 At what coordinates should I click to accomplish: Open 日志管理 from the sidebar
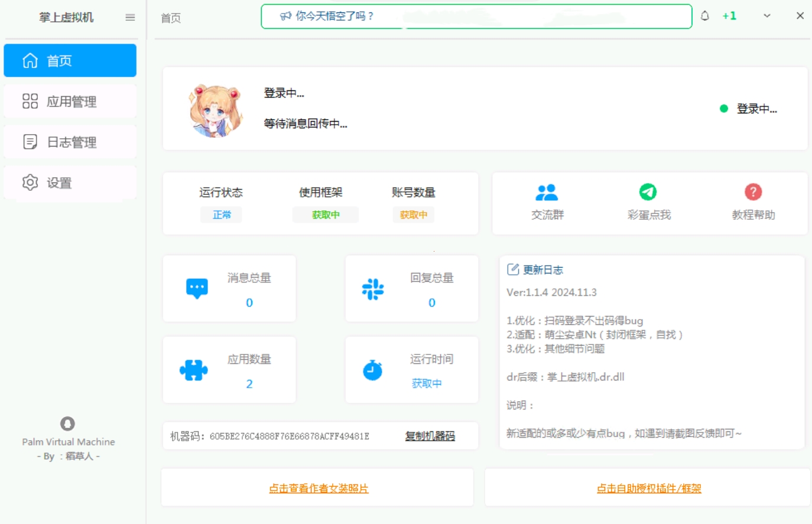coord(70,142)
